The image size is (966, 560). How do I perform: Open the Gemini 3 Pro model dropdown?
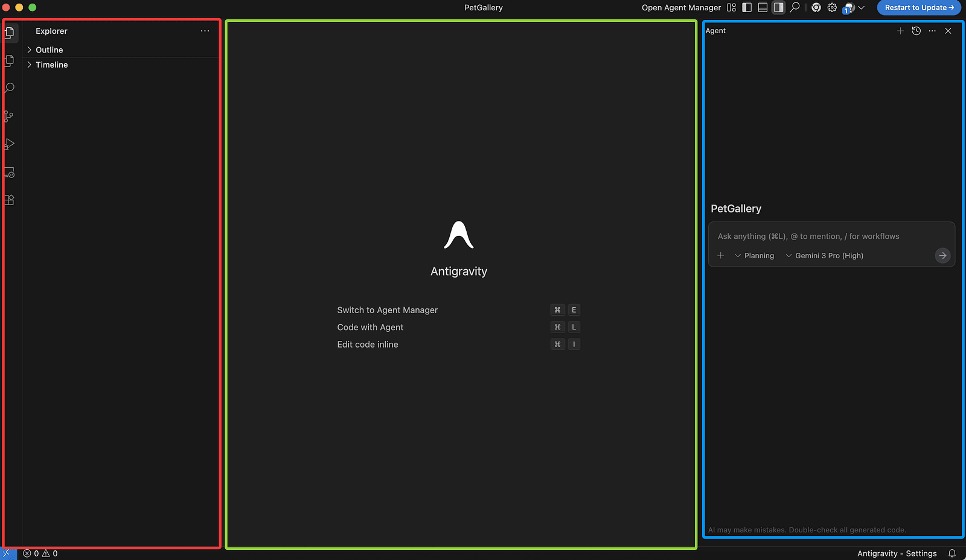coord(824,256)
